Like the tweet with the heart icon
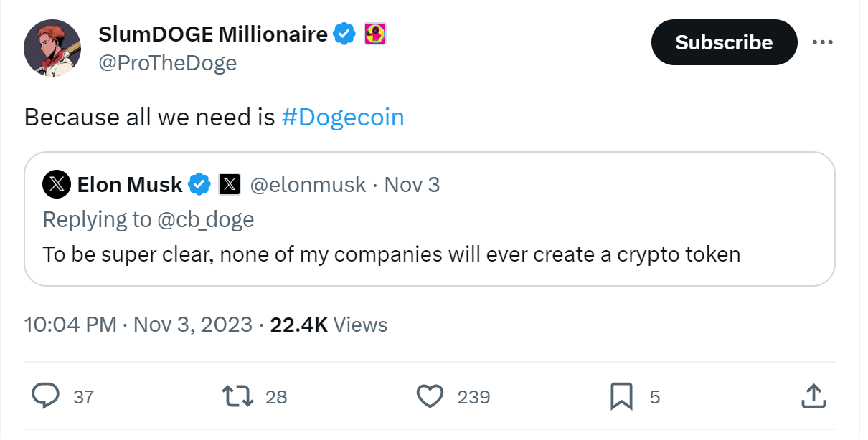 point(430,396)
